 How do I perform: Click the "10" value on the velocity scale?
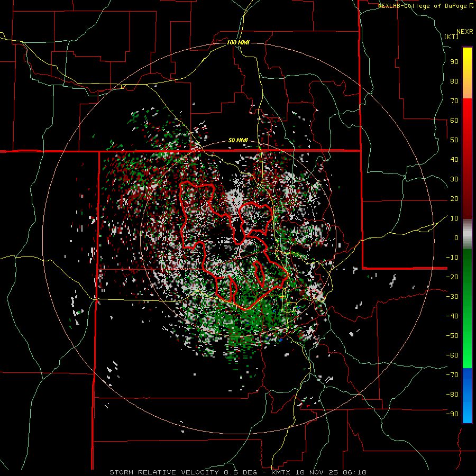tap(454, 218)
